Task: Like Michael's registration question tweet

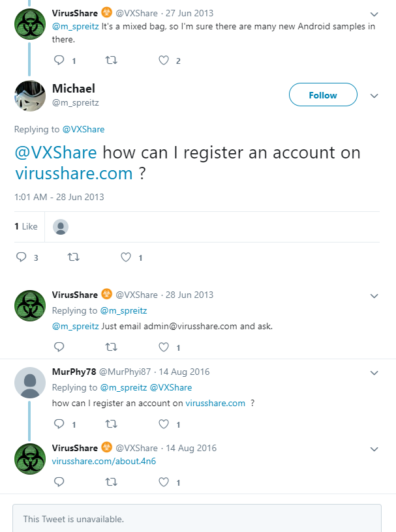Action: 127,257
